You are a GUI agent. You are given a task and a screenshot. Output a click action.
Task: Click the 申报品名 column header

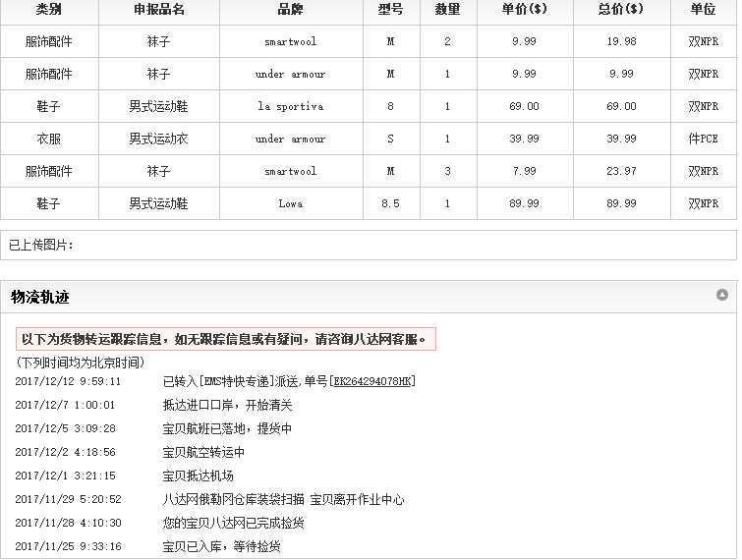158,9
